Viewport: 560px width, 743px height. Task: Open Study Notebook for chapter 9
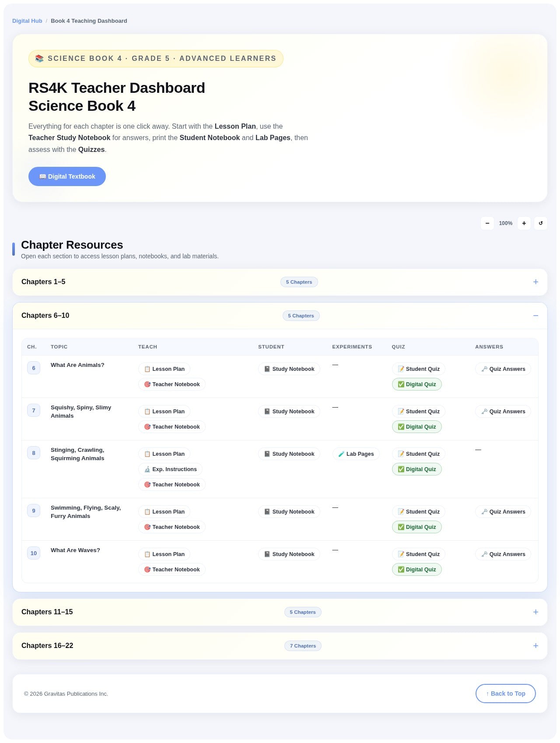[289, 512]
